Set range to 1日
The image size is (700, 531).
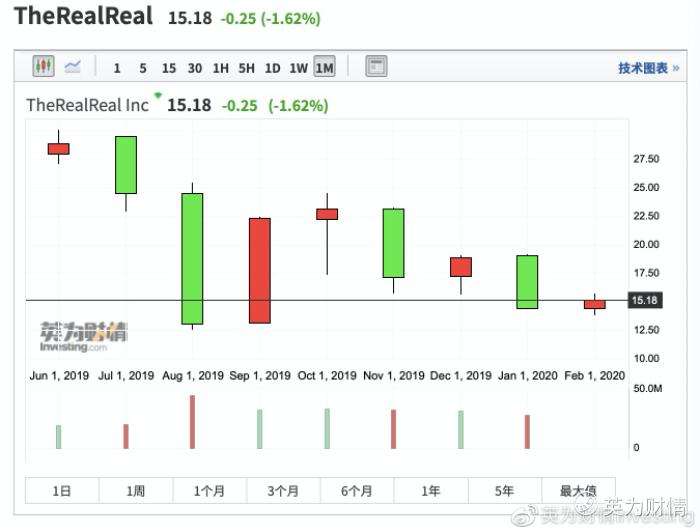[x=62, y=491]
